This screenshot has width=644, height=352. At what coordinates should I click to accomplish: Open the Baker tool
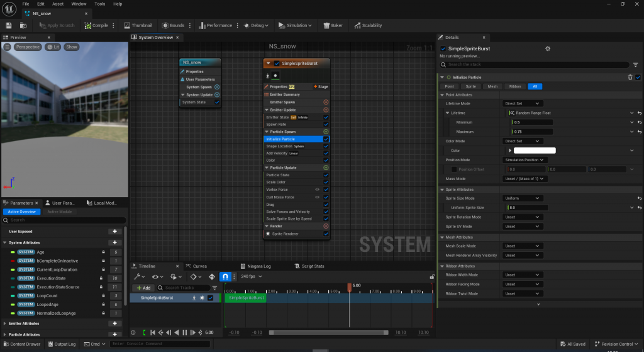[x=333, y=25]
